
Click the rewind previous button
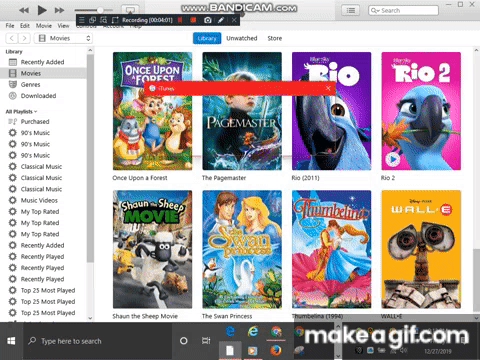24,10
